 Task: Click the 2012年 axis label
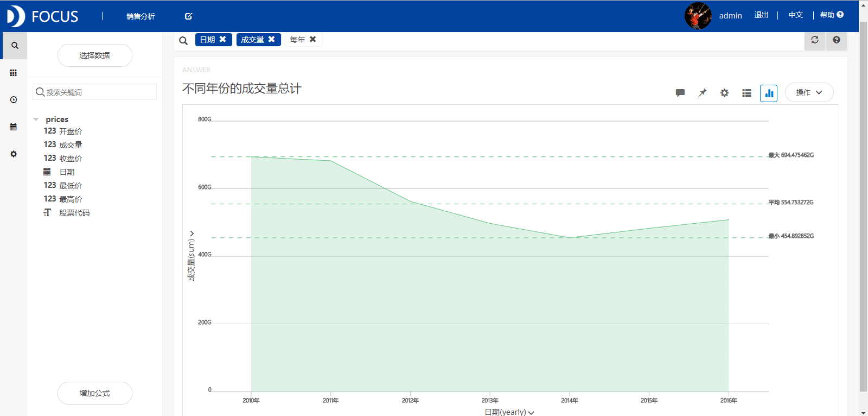pos(410,401)
